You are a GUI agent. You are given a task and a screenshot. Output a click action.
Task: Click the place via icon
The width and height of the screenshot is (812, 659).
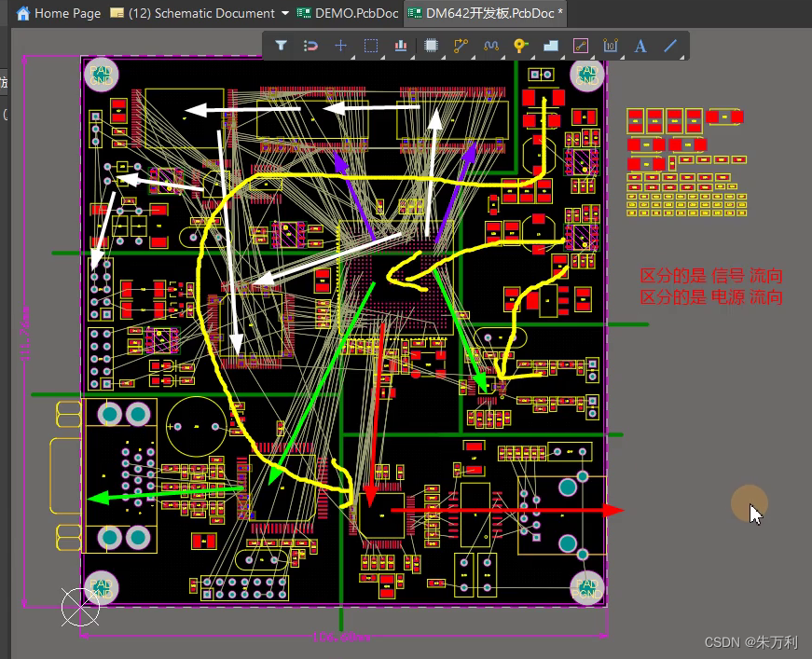(x=520, y=45)
